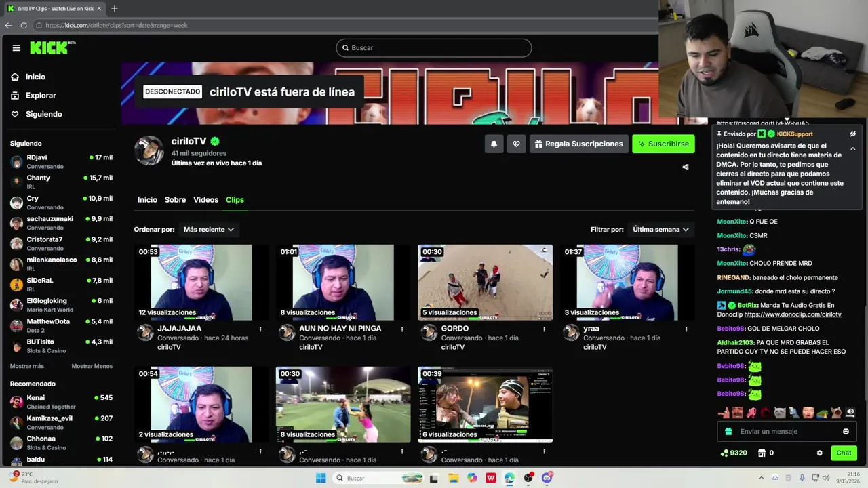Click the 9320 channel points icon
The image size is (868, 488).
725,453
